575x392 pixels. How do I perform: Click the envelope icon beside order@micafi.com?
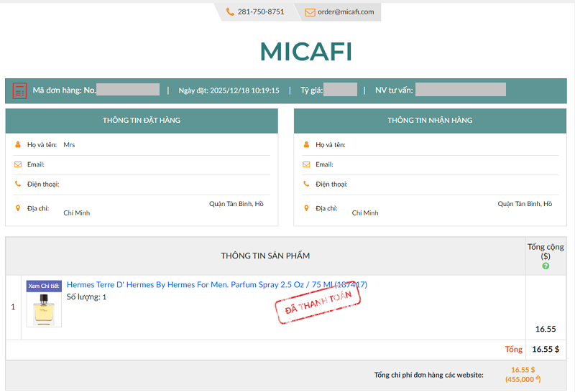[310, 12]
